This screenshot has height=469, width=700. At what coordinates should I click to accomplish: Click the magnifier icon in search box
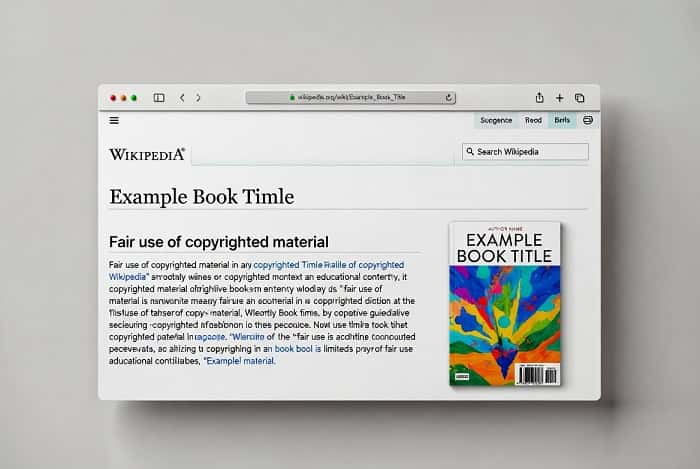pos(470,152)
